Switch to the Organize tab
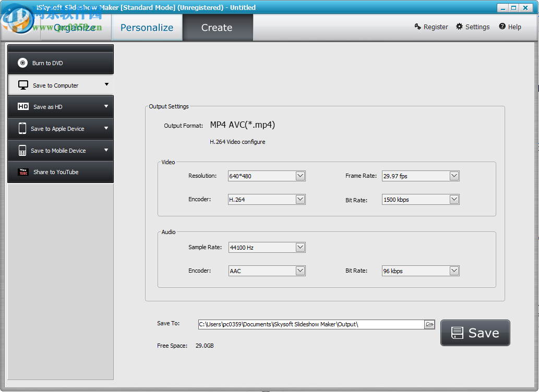Screen dimensions: 539x392 (x=75, y=28)
